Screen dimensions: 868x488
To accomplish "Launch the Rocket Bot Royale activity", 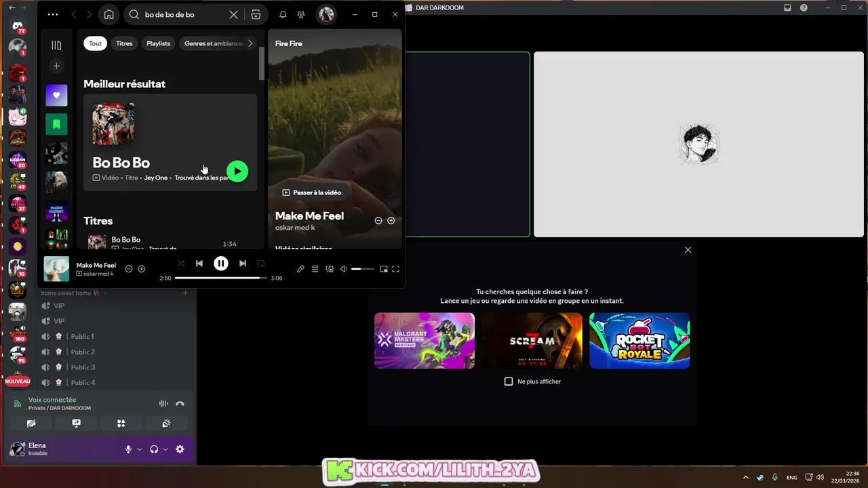I will [x=639, y=340].
